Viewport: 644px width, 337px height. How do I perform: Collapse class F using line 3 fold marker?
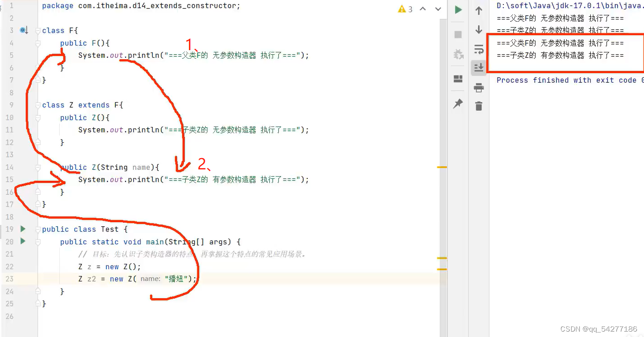point(38,31)
